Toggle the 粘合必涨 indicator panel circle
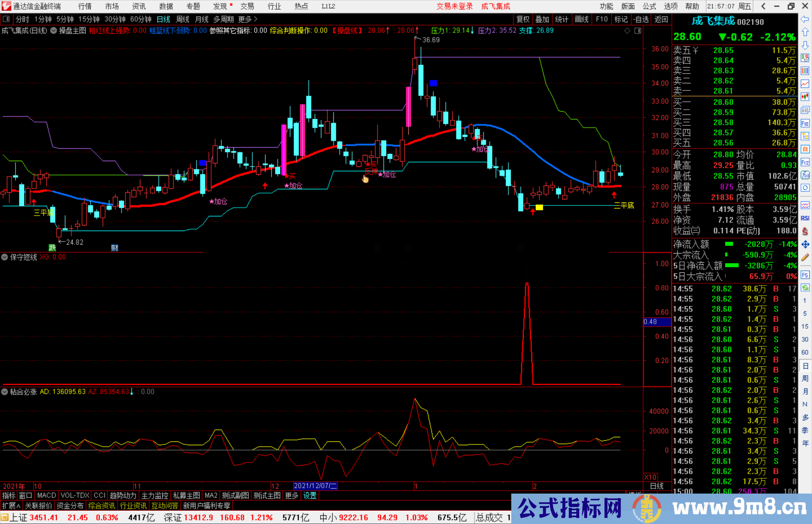 pos(5,391)
